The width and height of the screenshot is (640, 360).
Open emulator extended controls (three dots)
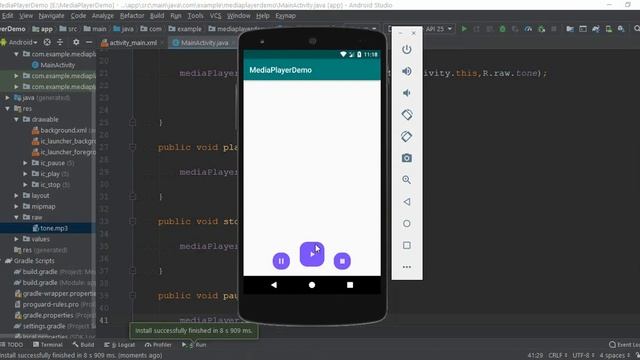[407, 267]
